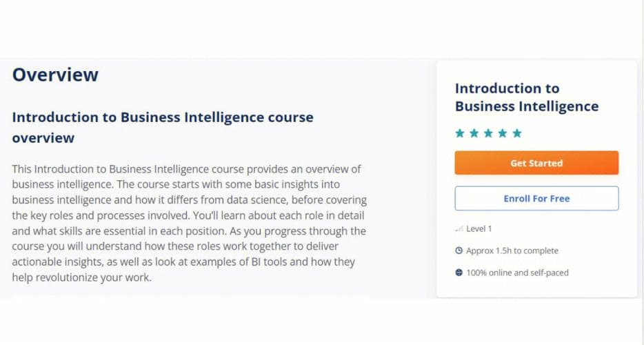Click the course description paragraph
Viewport: 644px width, 345px height.
[x=190, y=223]
